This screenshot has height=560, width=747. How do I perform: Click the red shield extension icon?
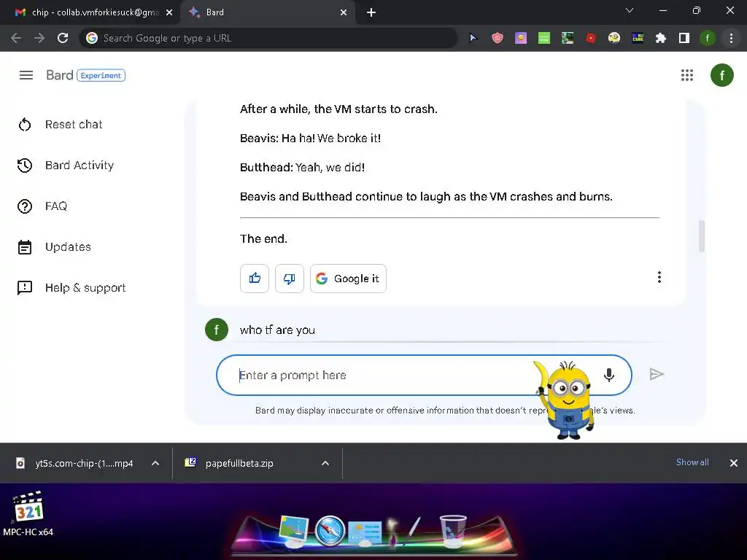(497, 38)
